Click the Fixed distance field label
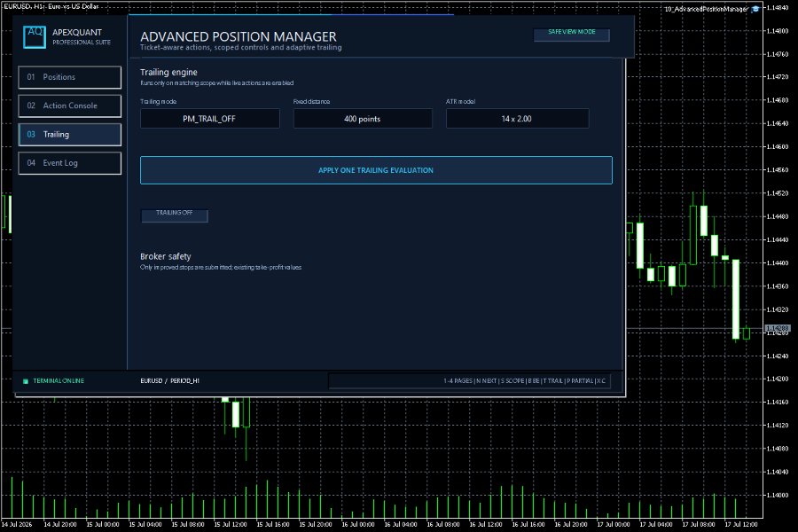The width and height of the screenshot is (798, 532). 311,101
